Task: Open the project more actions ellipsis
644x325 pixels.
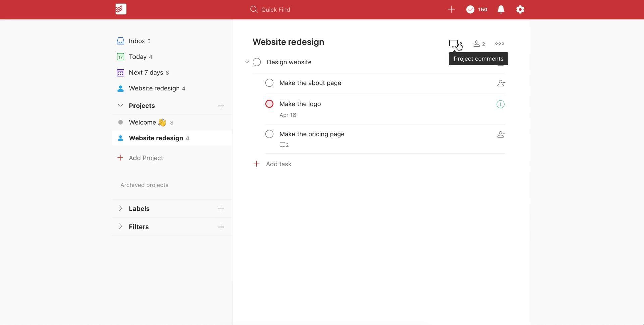Action: tap(499, 44)
